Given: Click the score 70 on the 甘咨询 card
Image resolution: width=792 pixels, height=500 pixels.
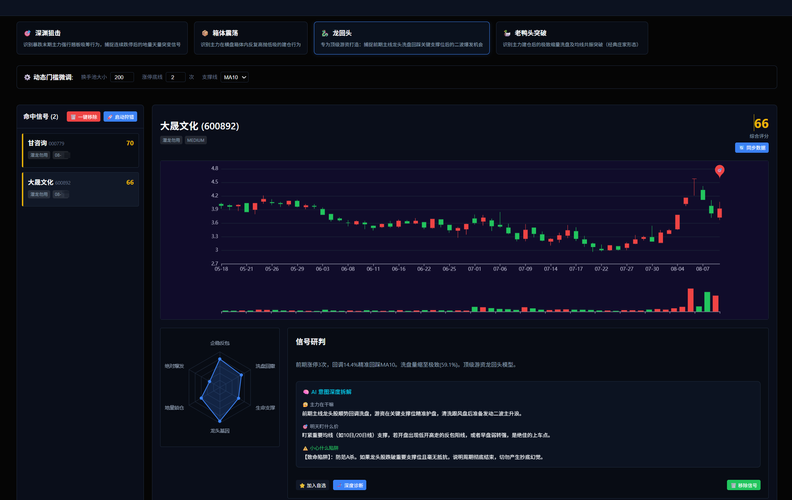Looking at the screenshot, I should pyautogui.click(x=130, y=143).
